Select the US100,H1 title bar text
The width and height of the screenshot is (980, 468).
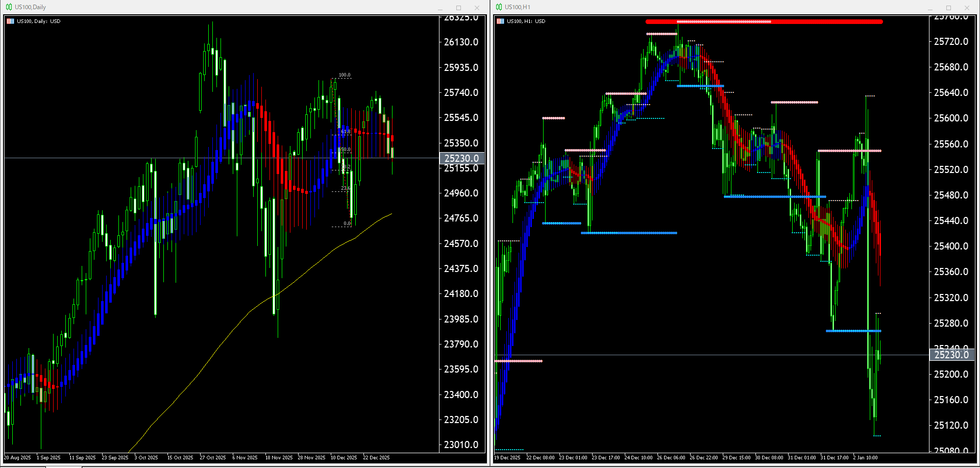coord(518,7)
